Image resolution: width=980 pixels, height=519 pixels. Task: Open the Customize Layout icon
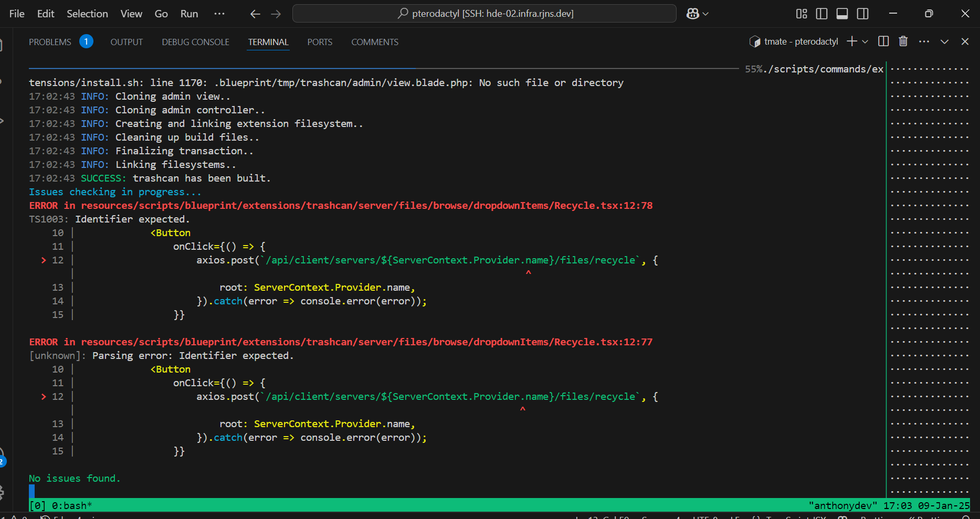coord(802,14)
